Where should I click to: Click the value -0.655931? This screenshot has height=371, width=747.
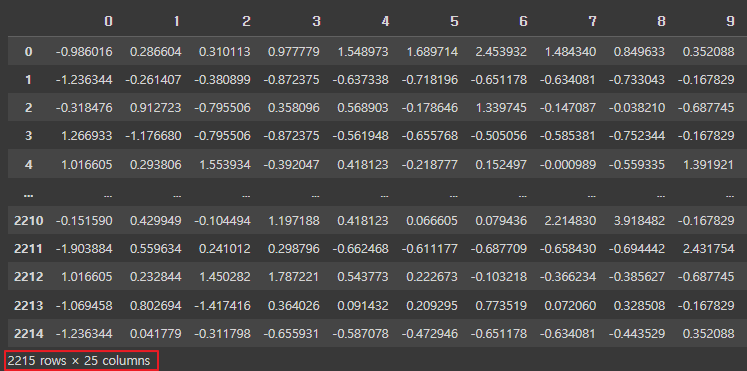click(x=291, y=333)
